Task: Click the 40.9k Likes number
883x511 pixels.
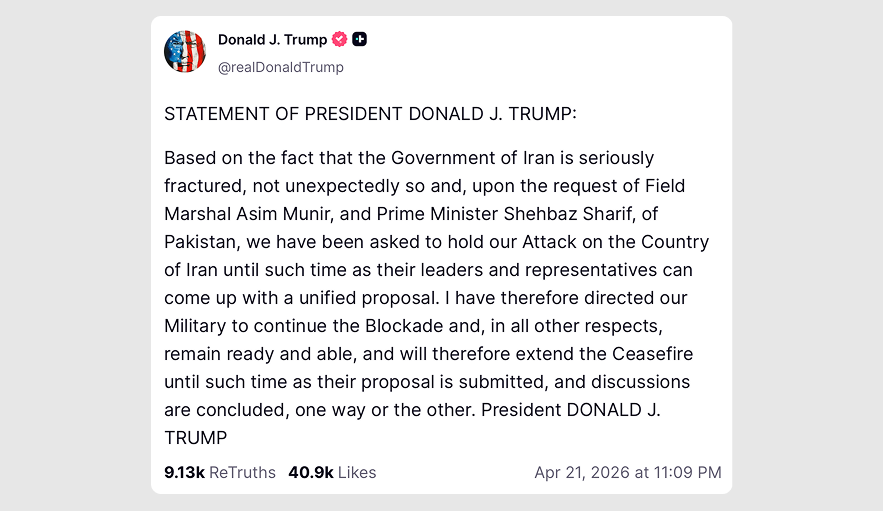Action: click(310, 472)
